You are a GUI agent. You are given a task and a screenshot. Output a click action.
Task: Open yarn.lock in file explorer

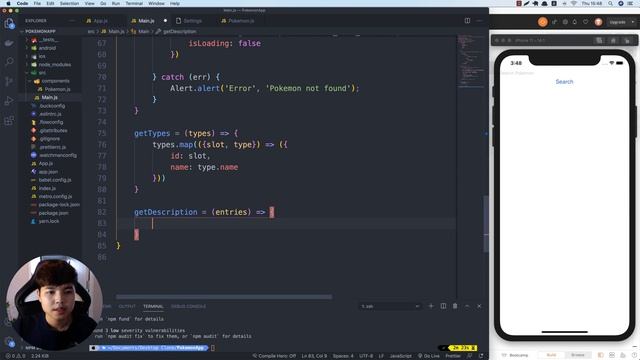[x=49, y=221]
